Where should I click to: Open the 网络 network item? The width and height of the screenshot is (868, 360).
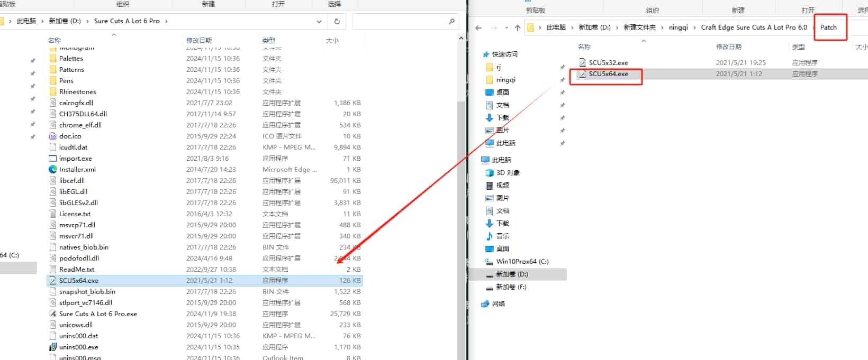493,304
